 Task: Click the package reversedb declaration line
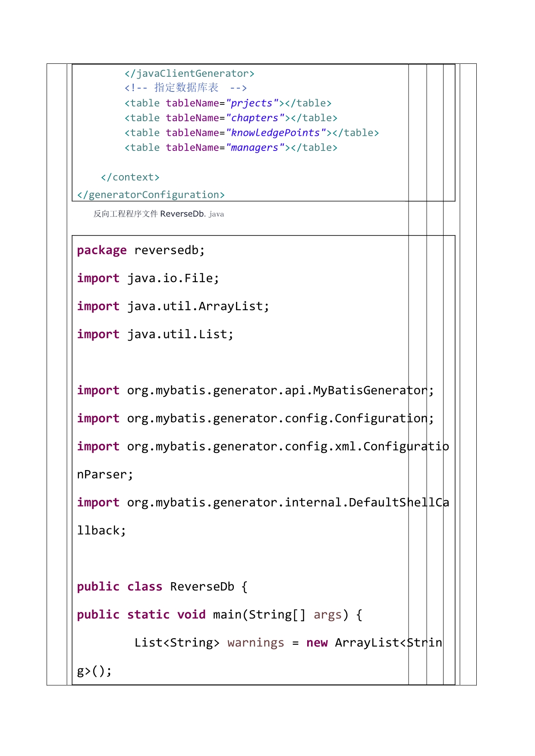tap(141, 251)
